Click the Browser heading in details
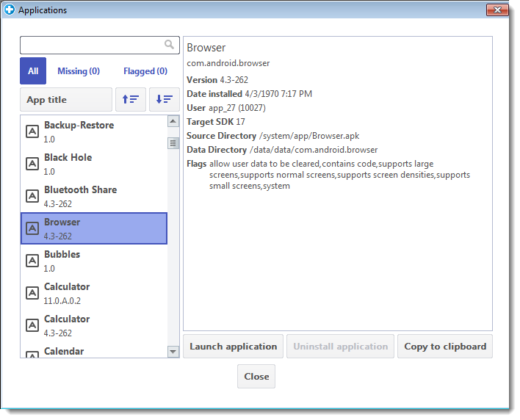520x420 pixels. click(x=206, y=48)
